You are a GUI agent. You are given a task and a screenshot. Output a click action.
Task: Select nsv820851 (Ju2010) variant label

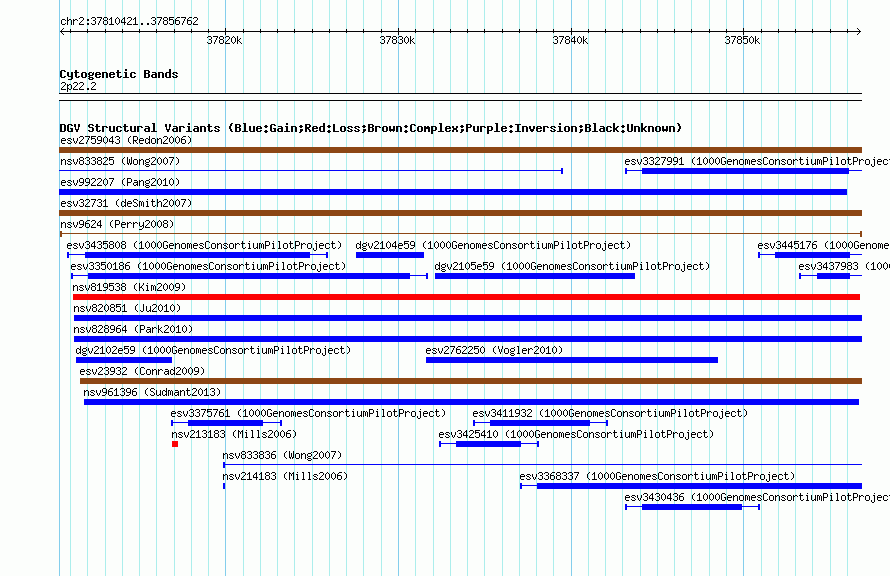point(127,308)
